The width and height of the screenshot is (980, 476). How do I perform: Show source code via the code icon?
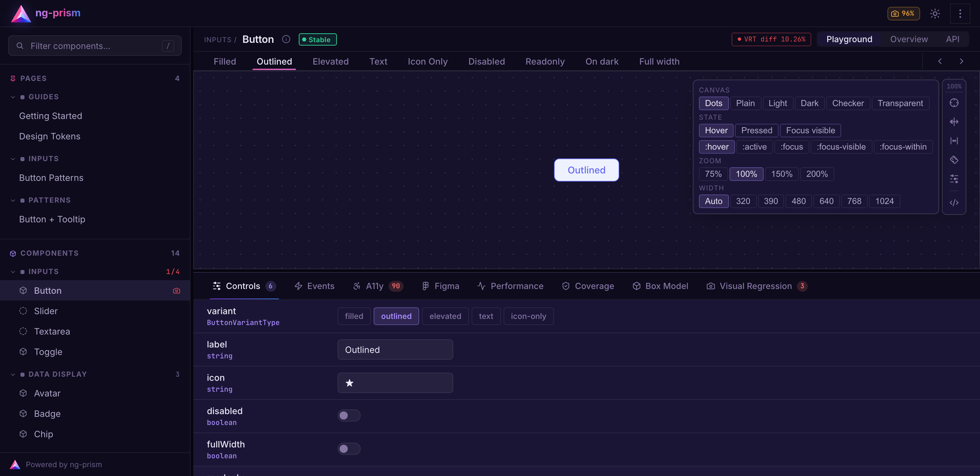click(954, 202)
